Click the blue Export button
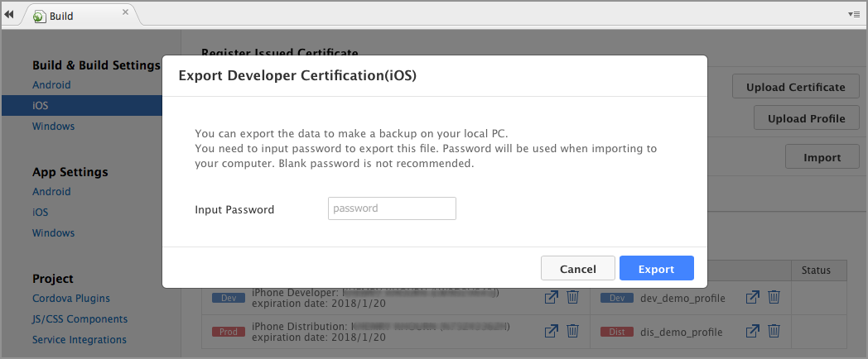This screenshot has height=359, width=868. tap(656, 269)
